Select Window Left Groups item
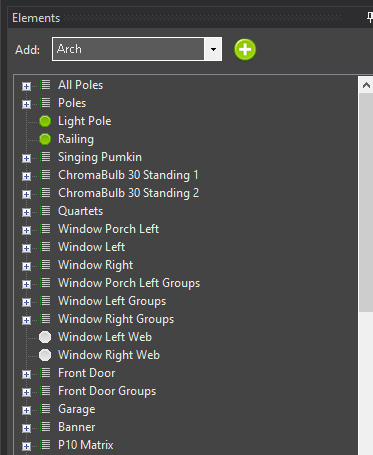 coord(112,301)
